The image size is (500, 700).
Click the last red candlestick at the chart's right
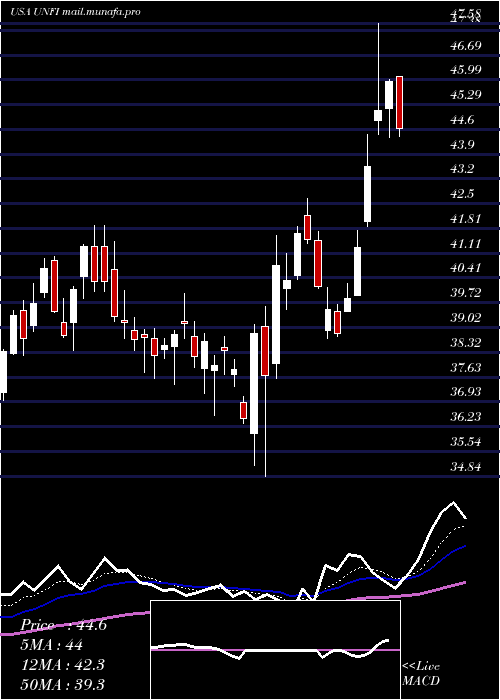point(400,106)
